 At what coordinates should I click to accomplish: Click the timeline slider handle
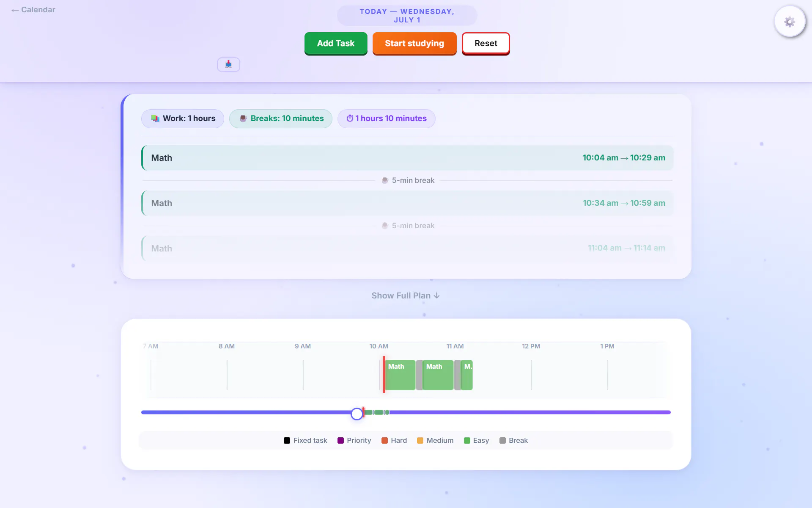(357, 414)
